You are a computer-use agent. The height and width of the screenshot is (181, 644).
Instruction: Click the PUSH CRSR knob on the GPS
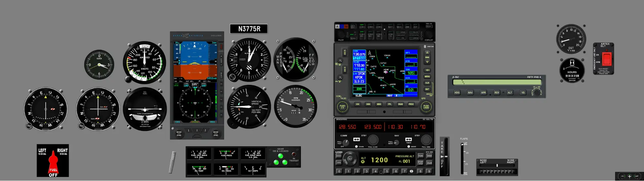[426, 106]
